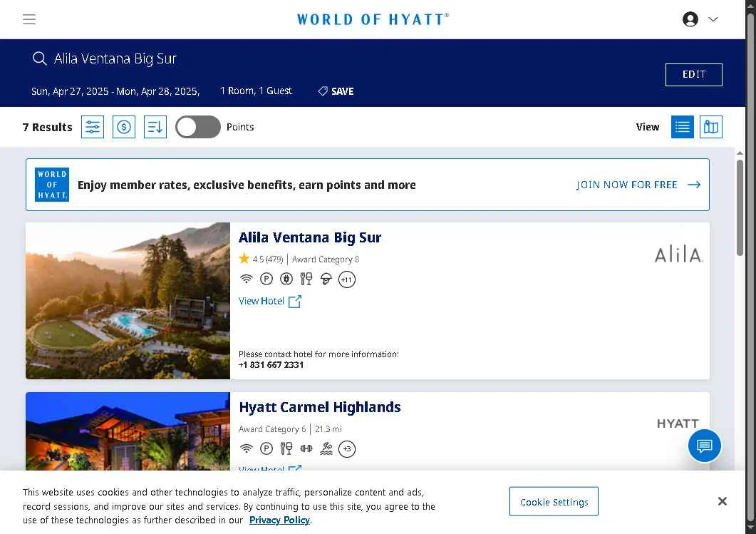Click the Alila Ventana Big Sur search field

coord(115,58)
